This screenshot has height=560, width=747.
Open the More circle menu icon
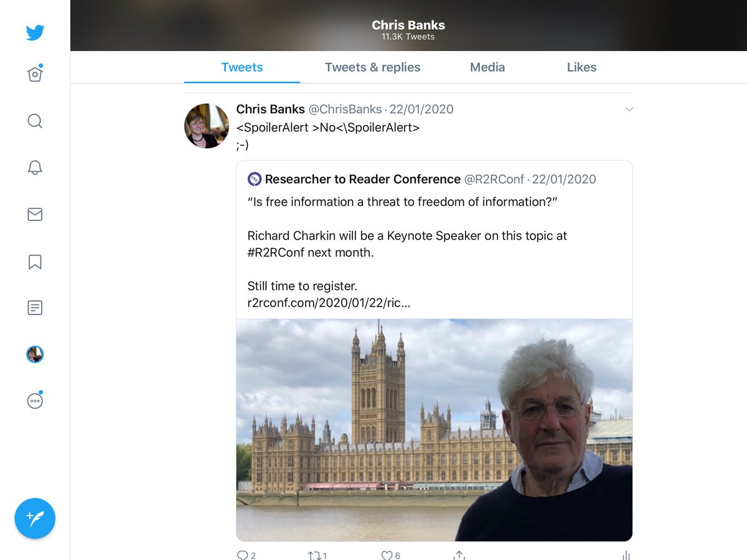[x=35, y=401]
